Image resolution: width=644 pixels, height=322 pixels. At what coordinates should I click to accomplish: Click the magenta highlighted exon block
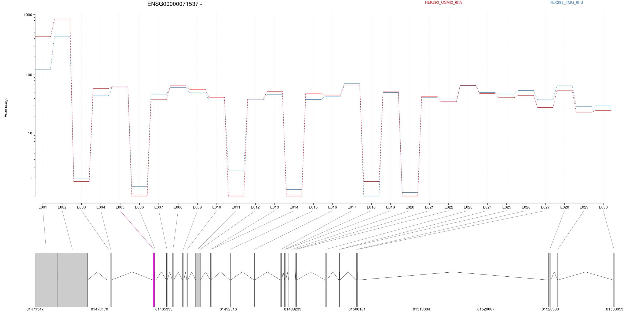click(154, 280)
